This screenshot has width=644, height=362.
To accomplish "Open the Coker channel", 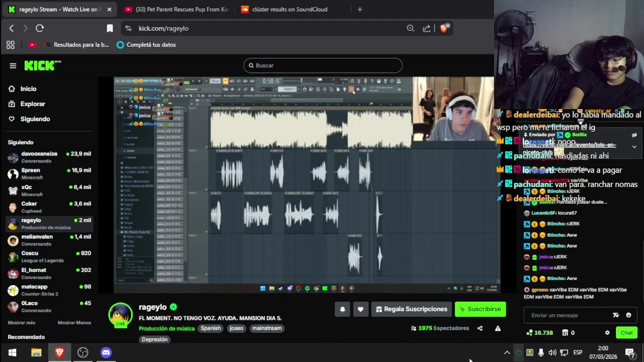I will coord(49,207).
